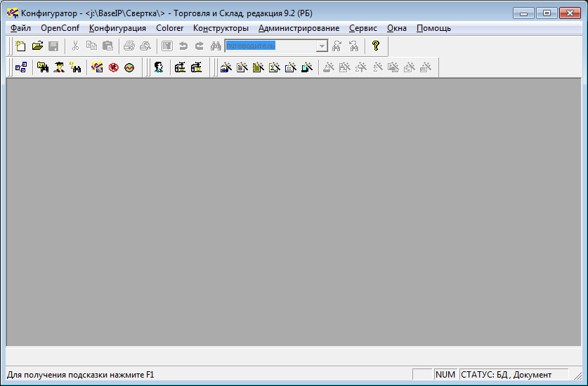The image size is (588, 386).
Task: Open the Конструкторы menu
Action: tap(221, 28)
